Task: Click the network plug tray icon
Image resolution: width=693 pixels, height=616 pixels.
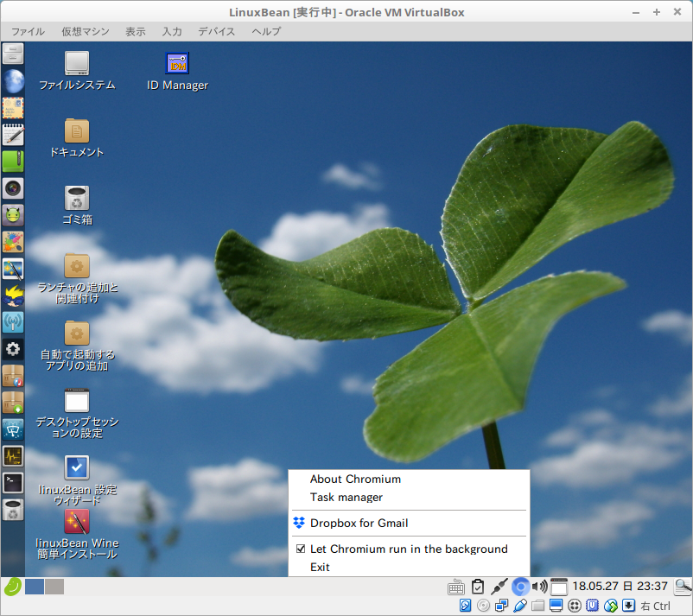Action: [x=499, y=587]
